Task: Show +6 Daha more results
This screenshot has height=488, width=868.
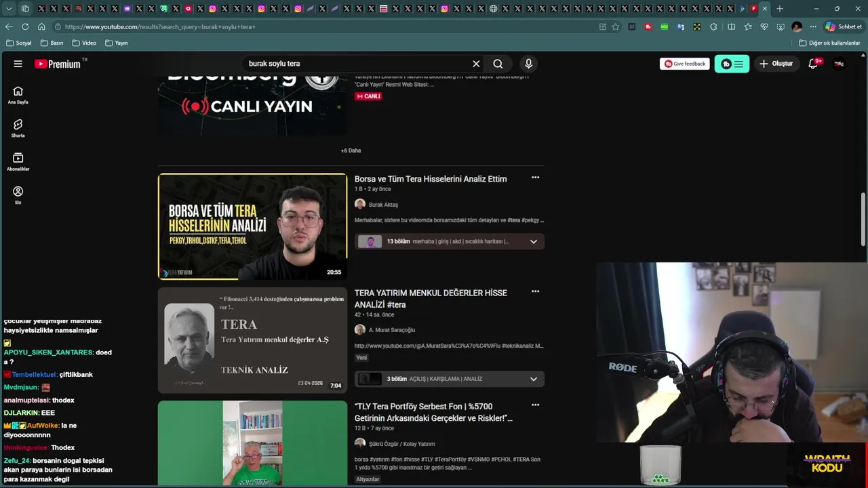Action: tap(351, 150)
